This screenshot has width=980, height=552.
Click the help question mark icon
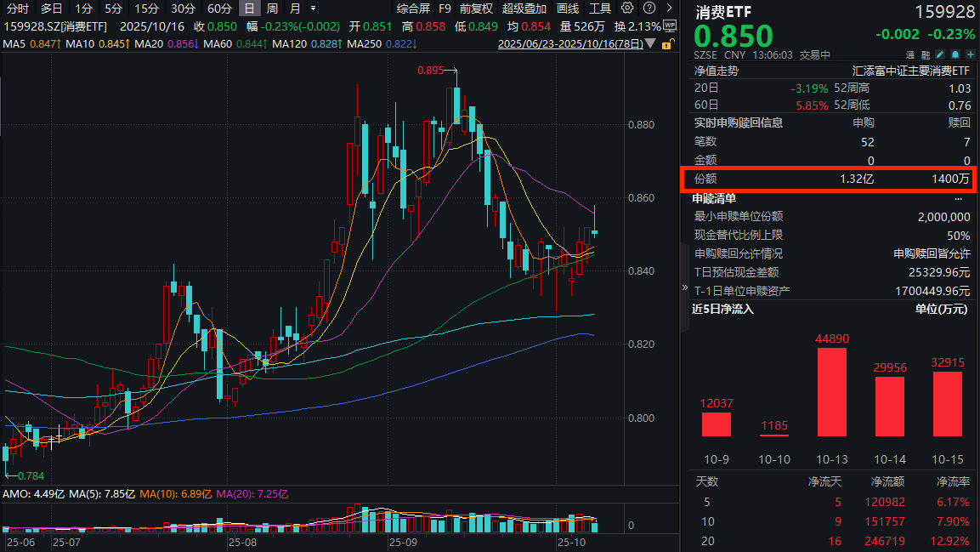pyautogui.click(x=649, y=7)
